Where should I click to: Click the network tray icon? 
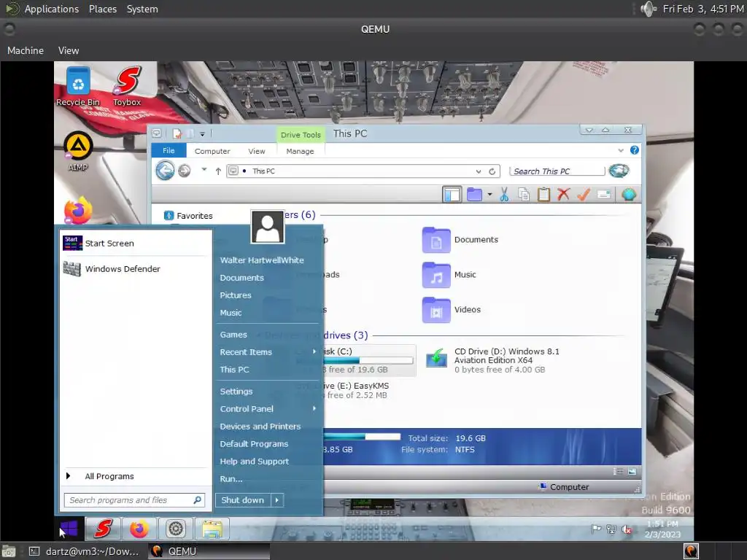tap(611, 529)
